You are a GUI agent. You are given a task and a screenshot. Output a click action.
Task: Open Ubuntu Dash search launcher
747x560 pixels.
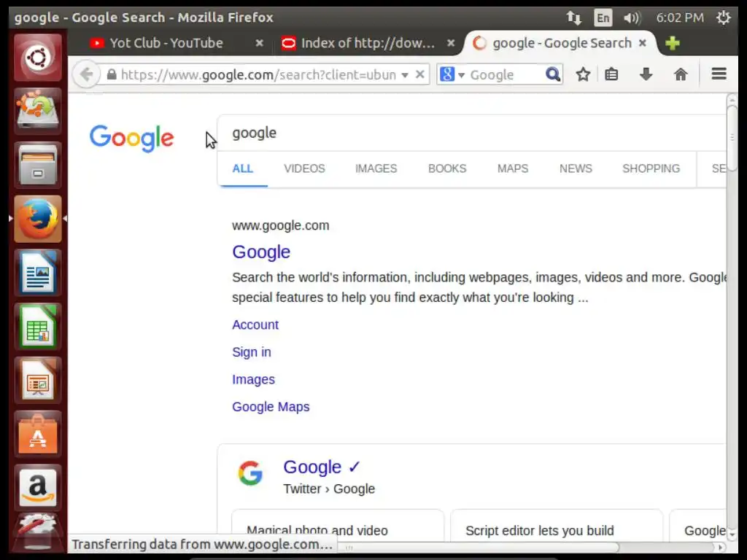click(38, 58)
